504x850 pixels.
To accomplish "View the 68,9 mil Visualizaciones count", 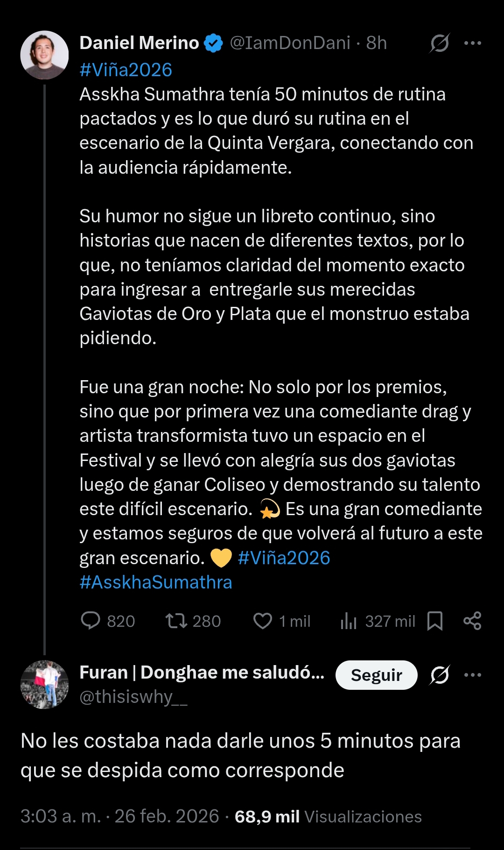I will coord(328,816).
